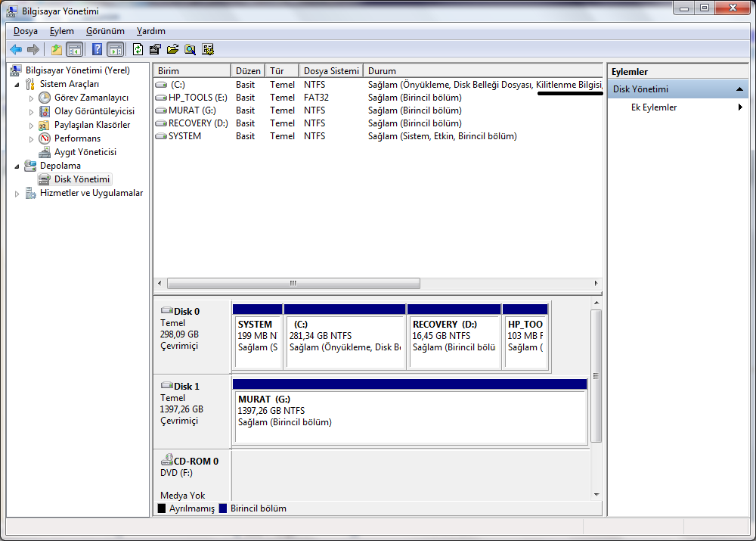Sort by the Durum column header
The width and height of the screenshot is (756, 541).
pos(482,71)
